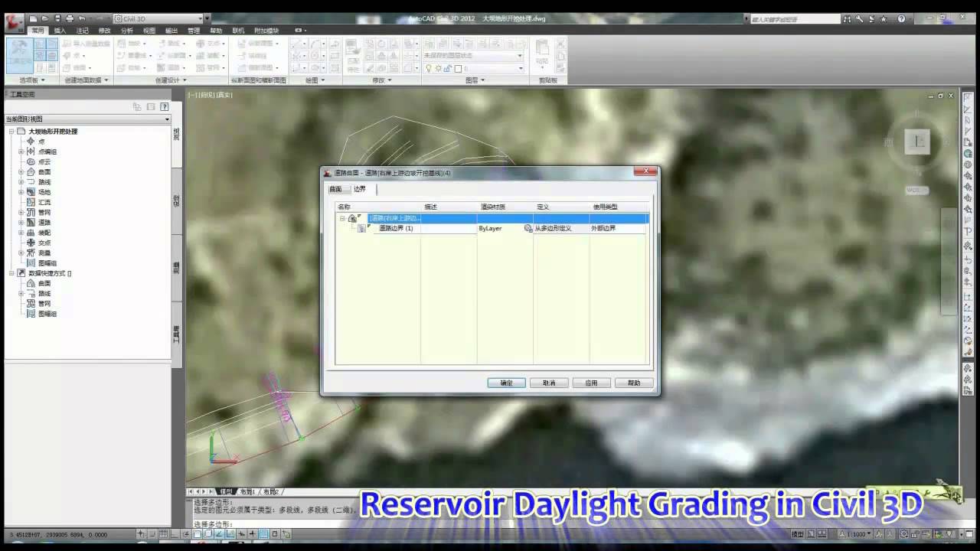Viewport: 980px width, 551px height.
Task: Select the 模型 layout tab
Action: 225,491
